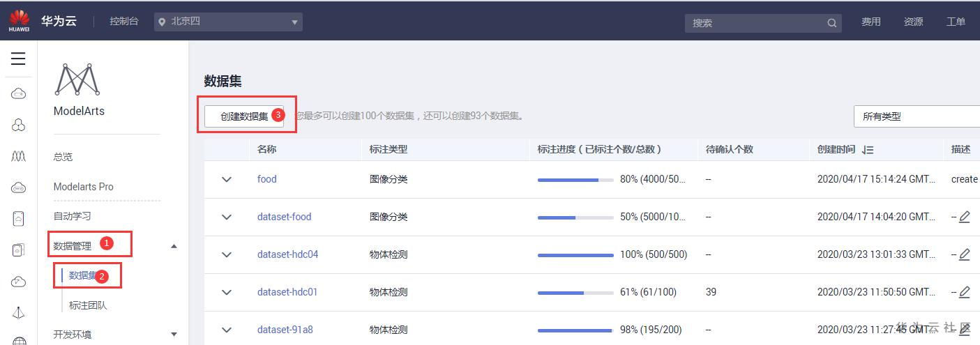980x345 pixels.
Task: Click pencil icon for dataset-hdc01 row
Action: 964,292
